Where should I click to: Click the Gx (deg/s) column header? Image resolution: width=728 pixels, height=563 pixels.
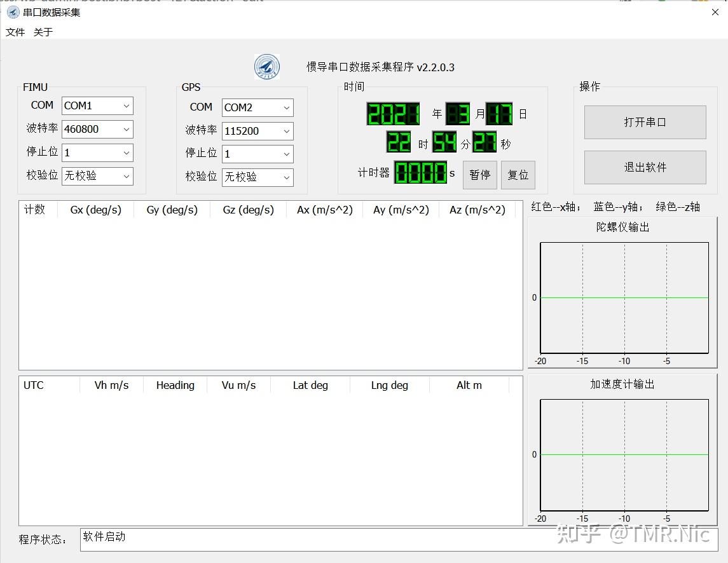[x=95, y=210]
